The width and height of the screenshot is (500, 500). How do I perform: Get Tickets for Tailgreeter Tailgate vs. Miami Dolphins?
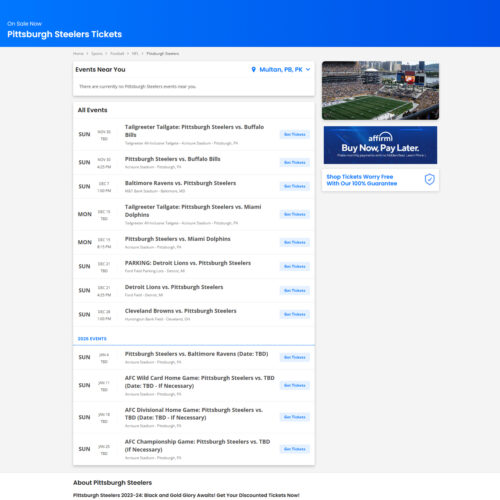pyautogui.click(x=295, y=214)
